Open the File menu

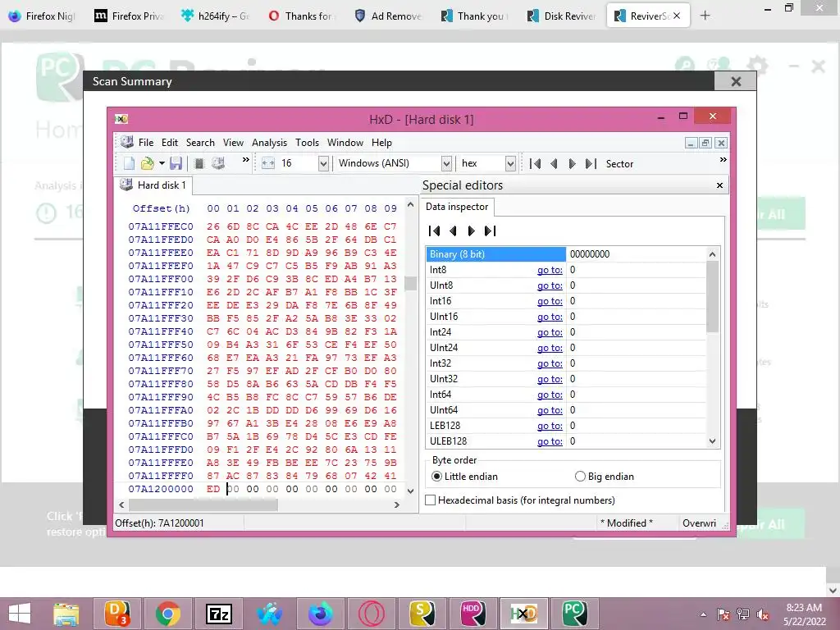146,143
